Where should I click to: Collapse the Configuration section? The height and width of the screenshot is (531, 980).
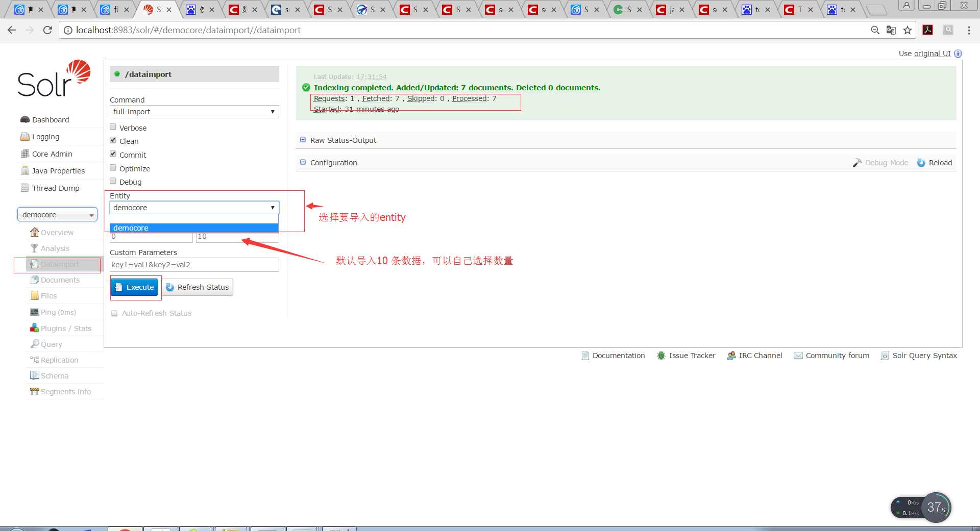(x=303, y=162)
